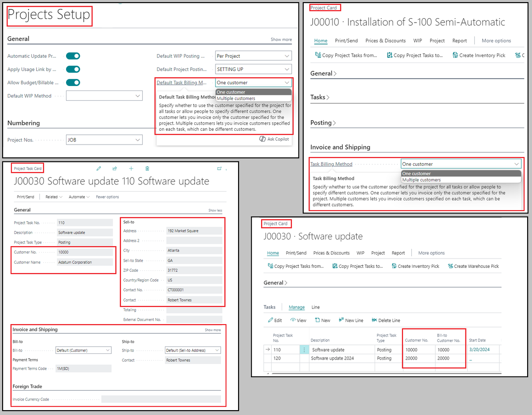Open Prices & Discounts menu in J00010 card
This screenshot has height=415, width=532.
click(385, 41)
